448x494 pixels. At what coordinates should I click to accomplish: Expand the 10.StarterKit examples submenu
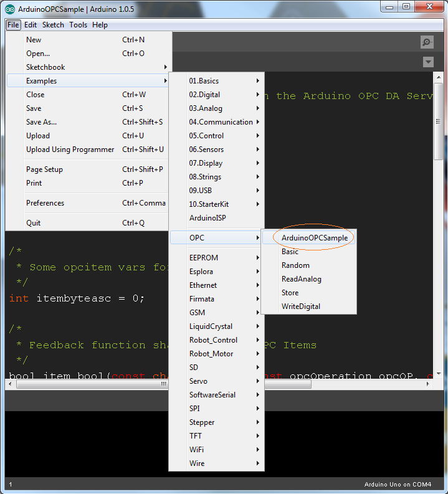[x=216, y=204]
